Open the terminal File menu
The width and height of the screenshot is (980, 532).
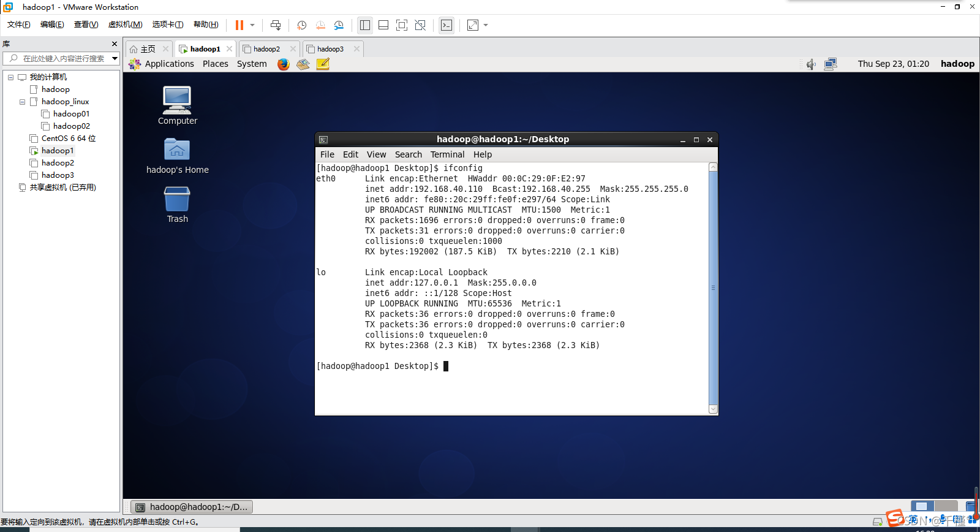tap(327, 154)
